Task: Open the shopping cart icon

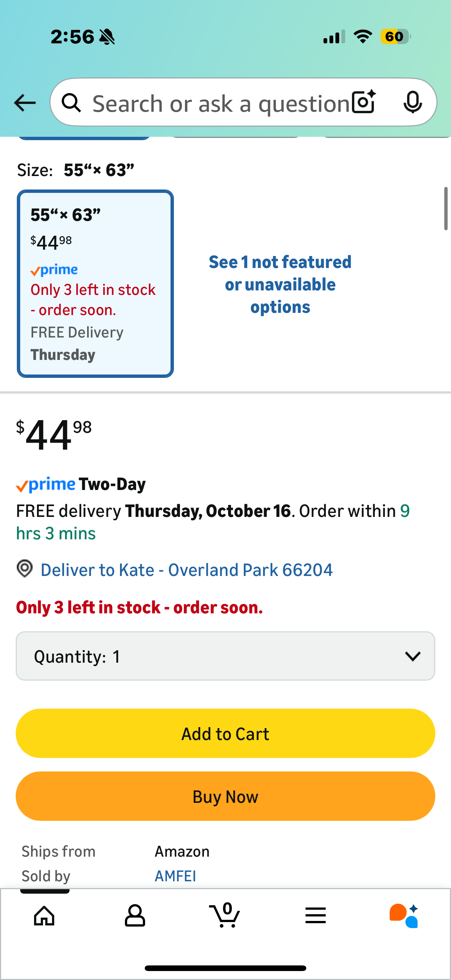Action: [x=225, y=915]
